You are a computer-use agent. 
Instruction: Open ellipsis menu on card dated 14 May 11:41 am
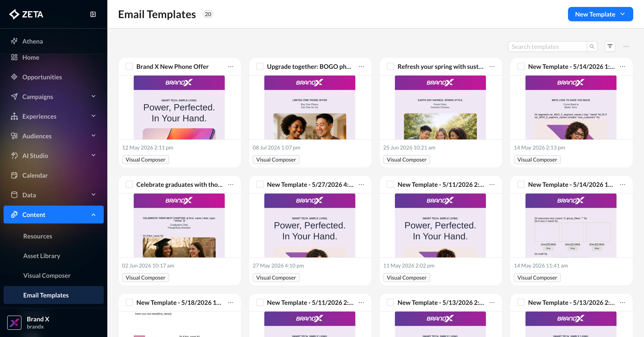623,184
